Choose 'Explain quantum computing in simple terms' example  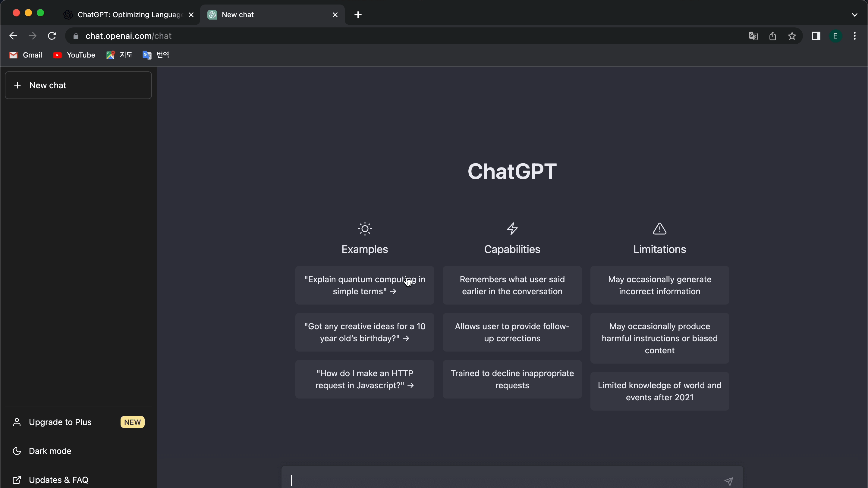tap(365, 285)
